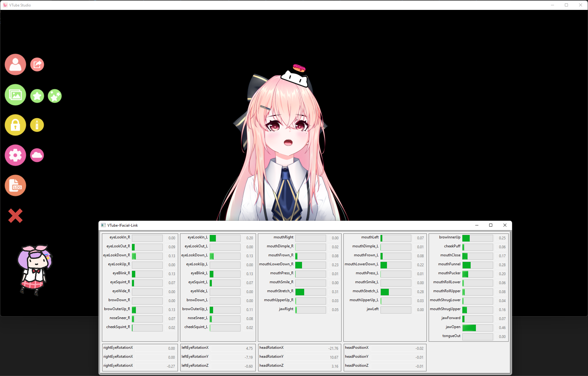
Task: Click the jawRight label
Action: pyautogui.click(x=286, y=309)
